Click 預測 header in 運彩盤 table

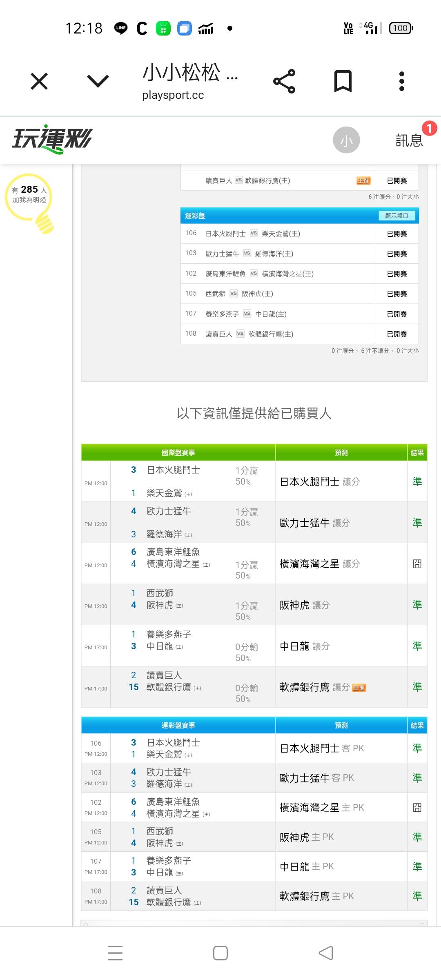click(341, 725)
